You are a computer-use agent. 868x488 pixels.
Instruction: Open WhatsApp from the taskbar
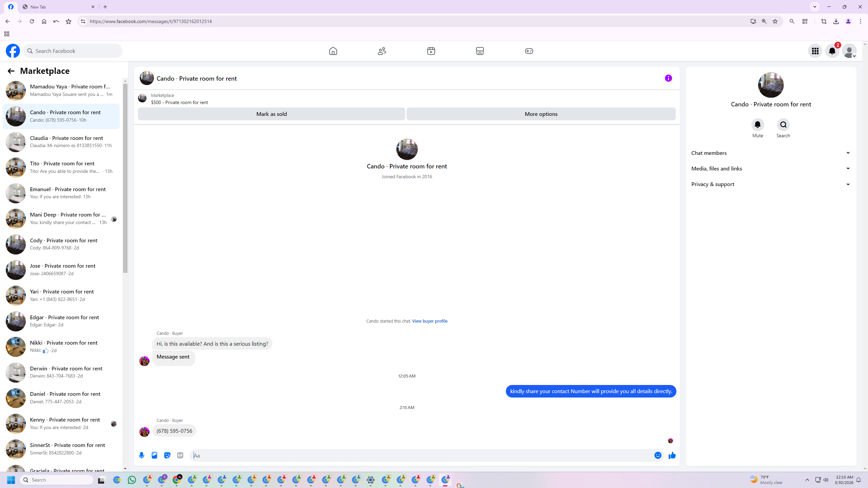(x=132, y=480)
